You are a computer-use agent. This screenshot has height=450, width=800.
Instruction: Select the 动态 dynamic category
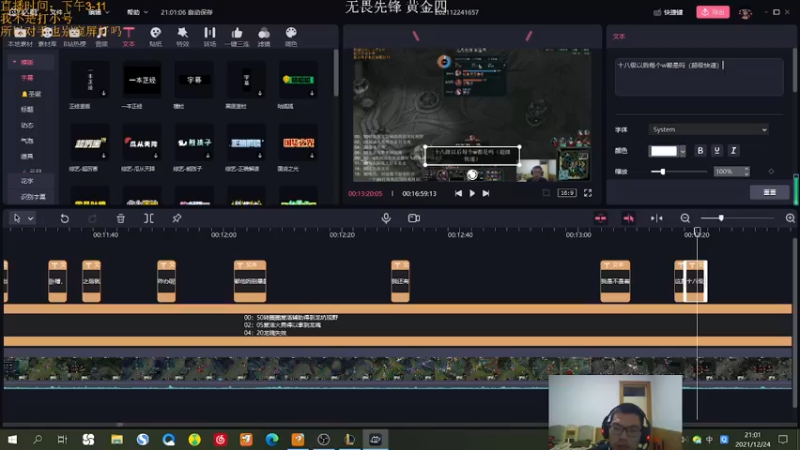[27, 125]
